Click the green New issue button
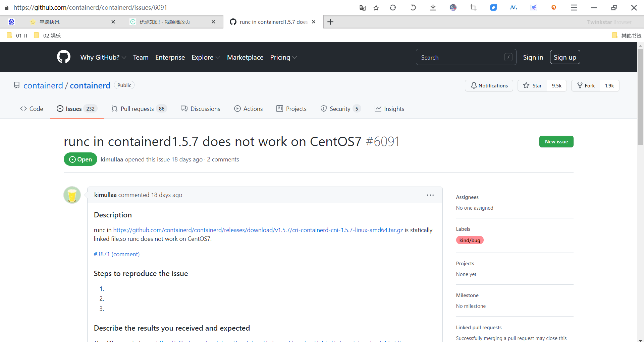 tap(556, 142)
